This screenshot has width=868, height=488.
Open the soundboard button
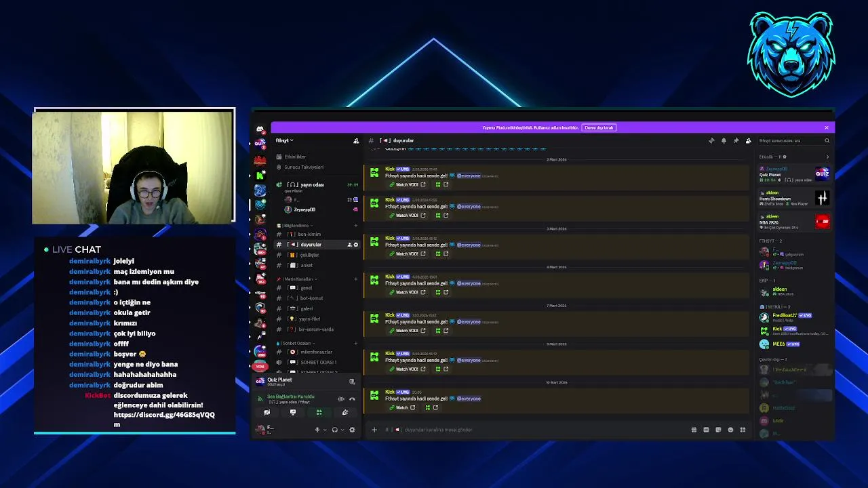click(345, 412)
